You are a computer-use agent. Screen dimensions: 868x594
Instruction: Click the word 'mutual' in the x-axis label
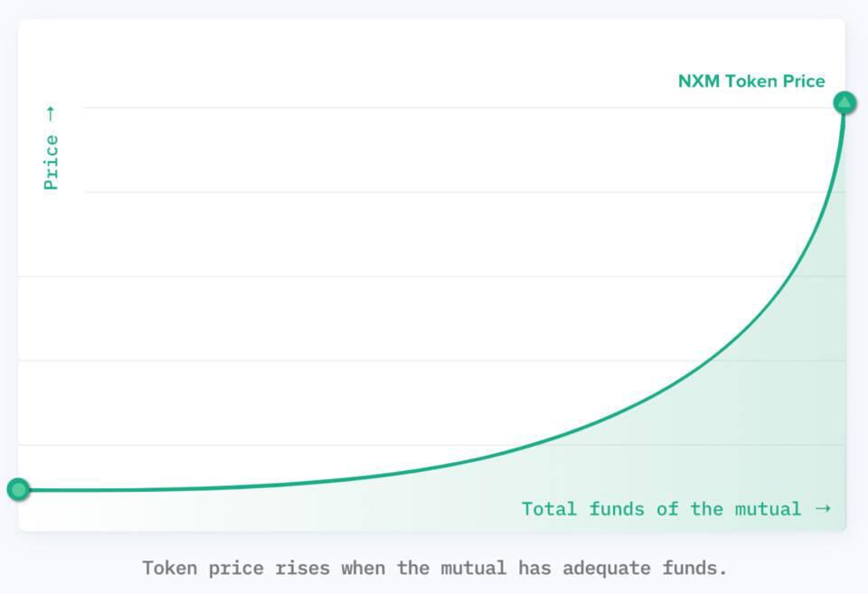767,509
